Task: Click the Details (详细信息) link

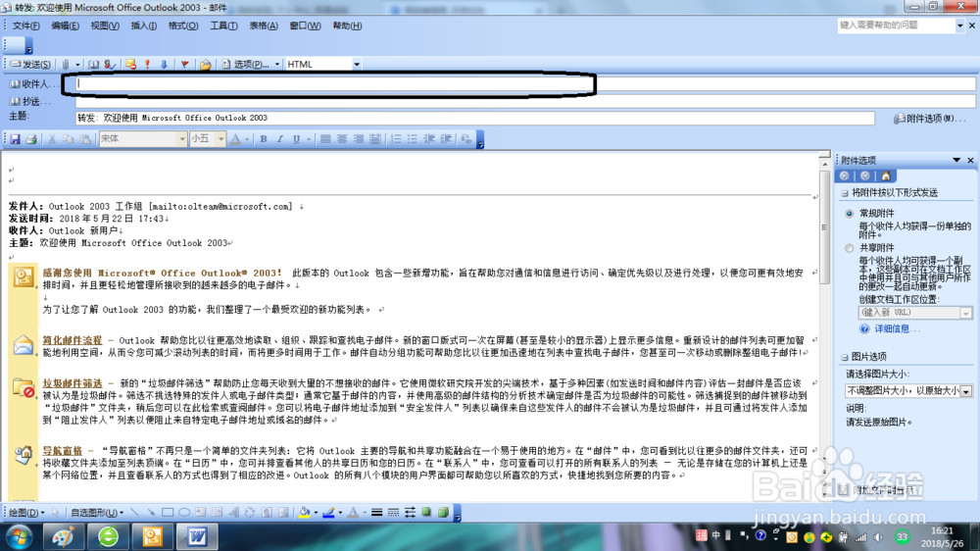Action: (896, 329)
